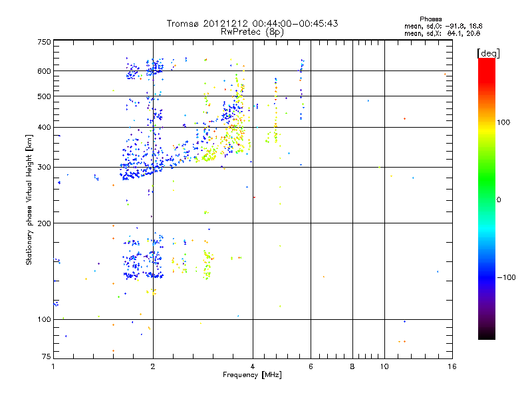Viewport: 532px width, 399px height.
Task: Select the mean, sd,X: 84.1, 20.8 line
Action: pyautogui.click(x=442, y=33)
